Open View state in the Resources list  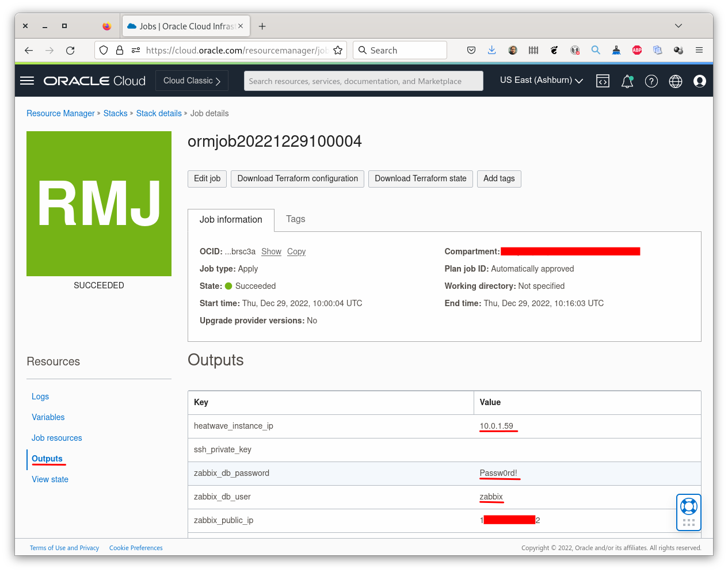tap(50, 479)
